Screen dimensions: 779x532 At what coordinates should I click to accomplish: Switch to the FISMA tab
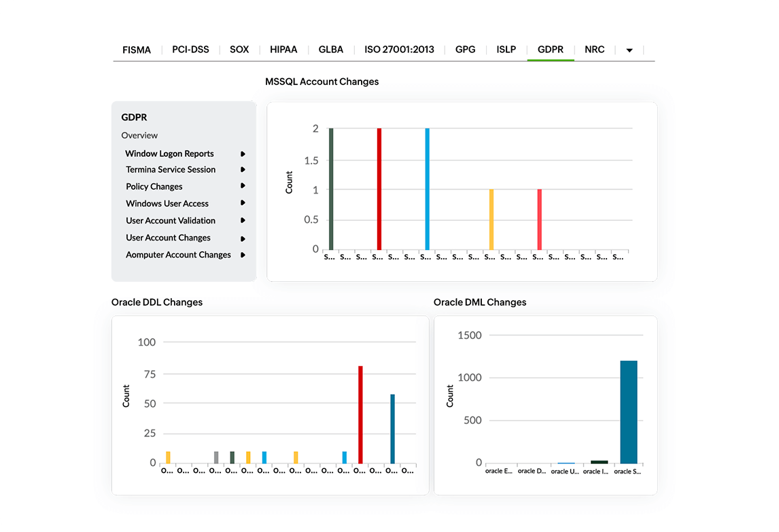click(137, 50)
